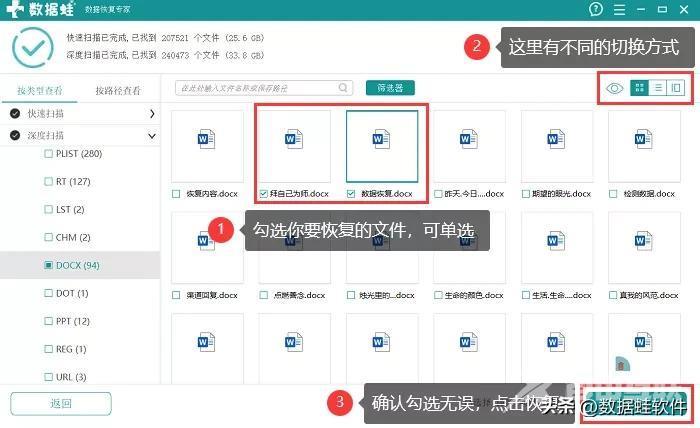Open the 筛选器 filter button
Image resolution: width=700 pixels, height=428 pixels.
[390, 88]
